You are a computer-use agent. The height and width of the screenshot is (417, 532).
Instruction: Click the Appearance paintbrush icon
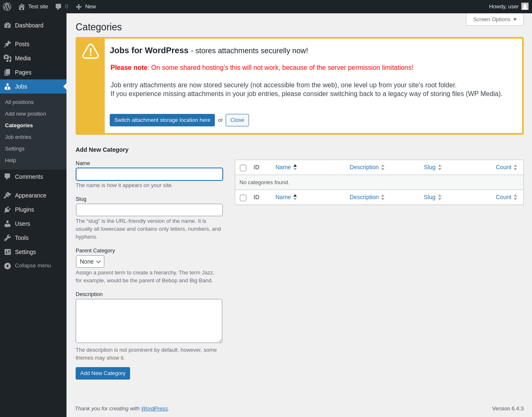click(x=7, y=195)
